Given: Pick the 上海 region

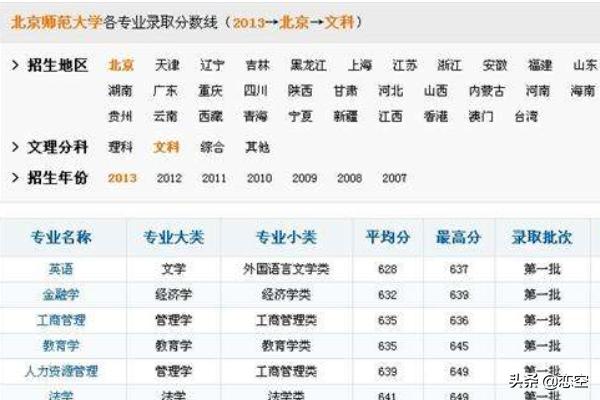Looking at the screenshot, I should (x=360, y=65).
